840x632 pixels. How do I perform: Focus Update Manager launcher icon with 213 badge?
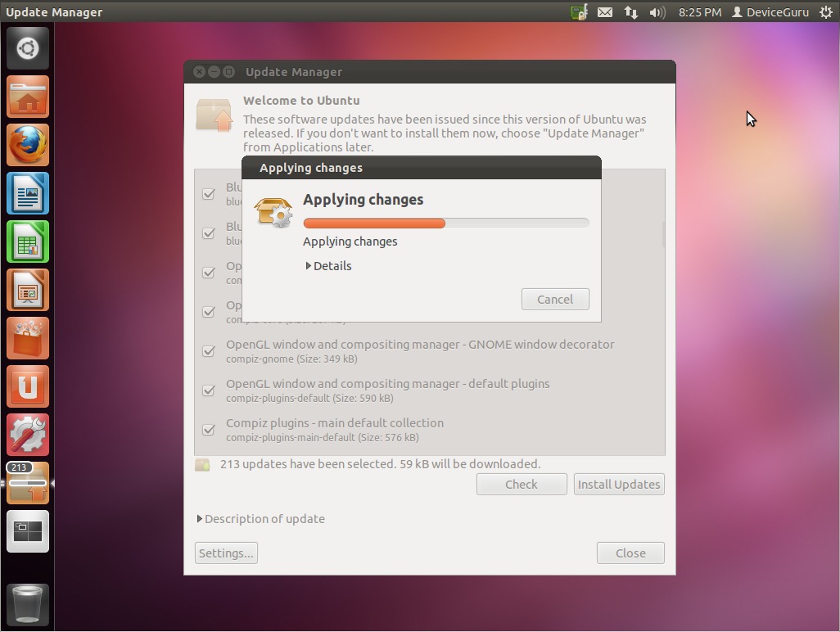pyautogui.click(x=28, y=482)
